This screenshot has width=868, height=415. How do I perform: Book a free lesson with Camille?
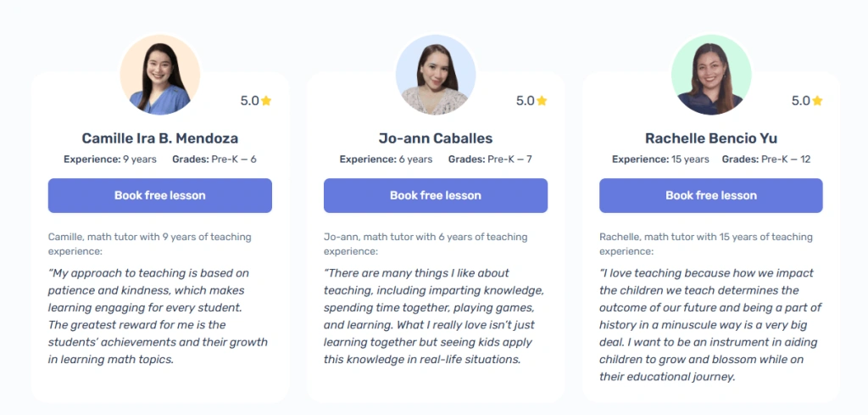[160, 195]
